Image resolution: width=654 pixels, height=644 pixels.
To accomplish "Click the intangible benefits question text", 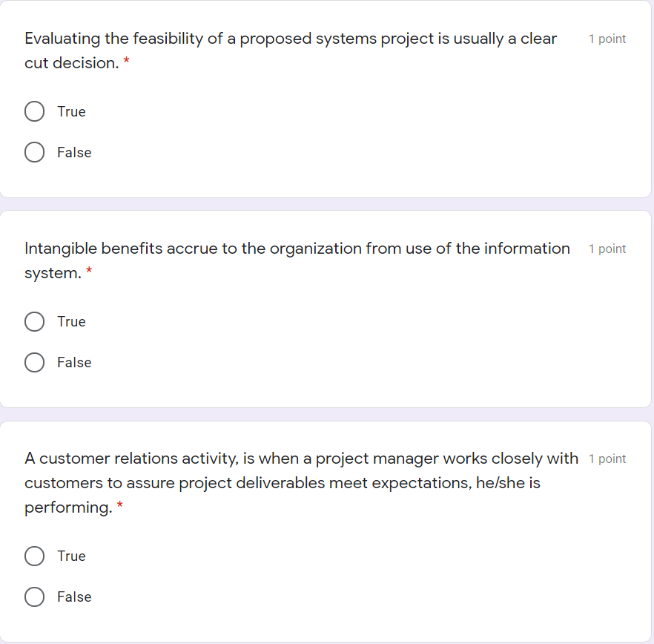I will coord(297,249).
